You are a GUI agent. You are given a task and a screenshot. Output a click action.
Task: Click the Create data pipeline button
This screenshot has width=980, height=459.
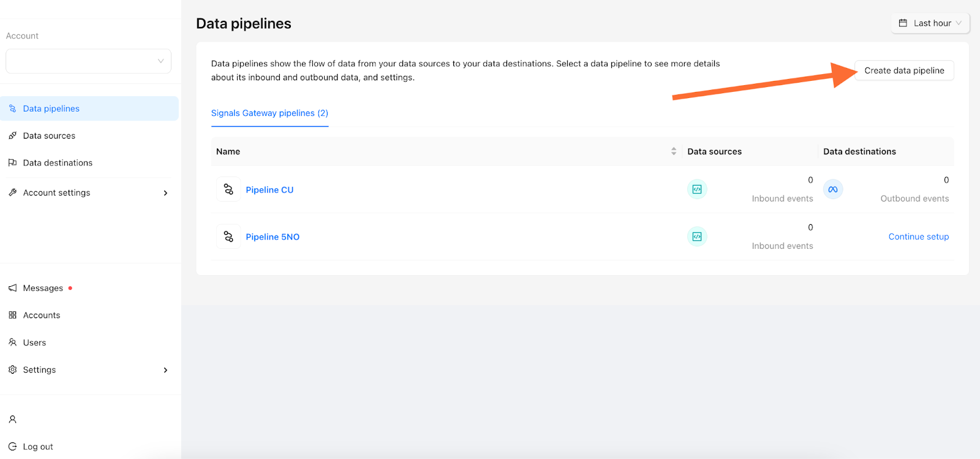tap(904, 70)
